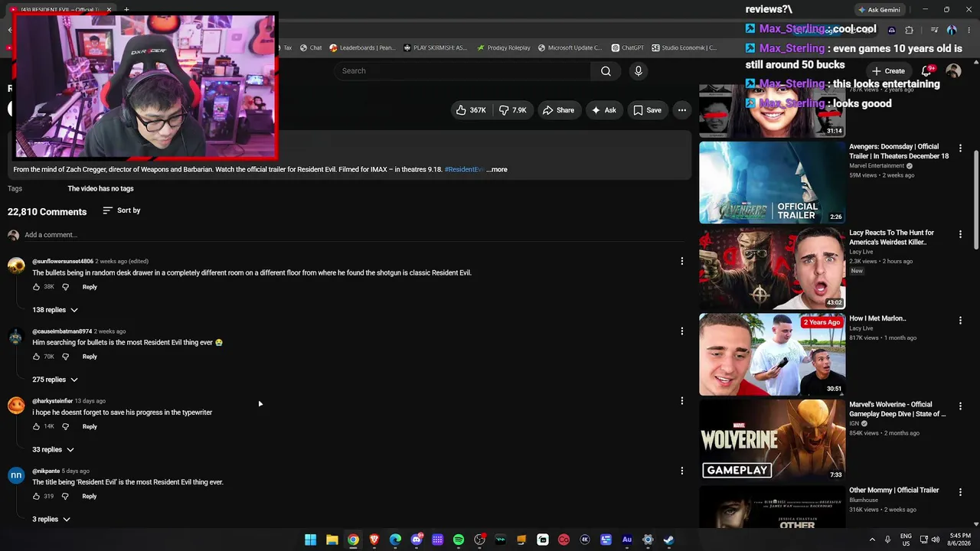Viewport: 980px width, 551px height.
Task: Like the video with 367K likes
Action: pos(471,110)
